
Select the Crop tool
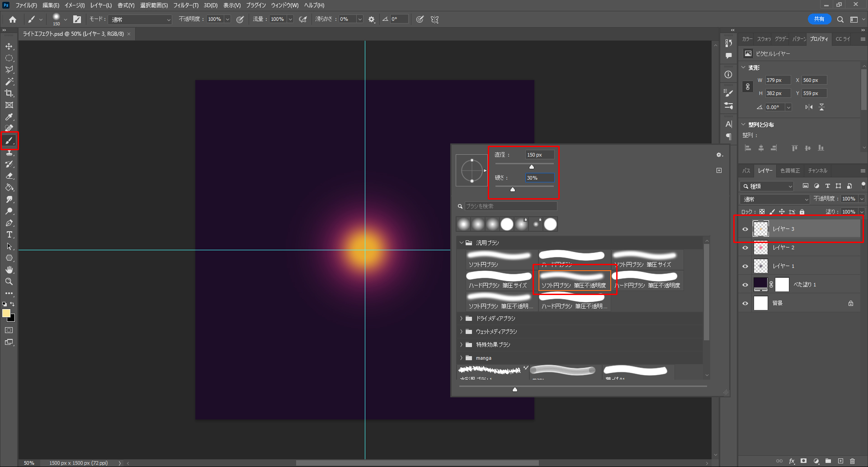point(9,93)
